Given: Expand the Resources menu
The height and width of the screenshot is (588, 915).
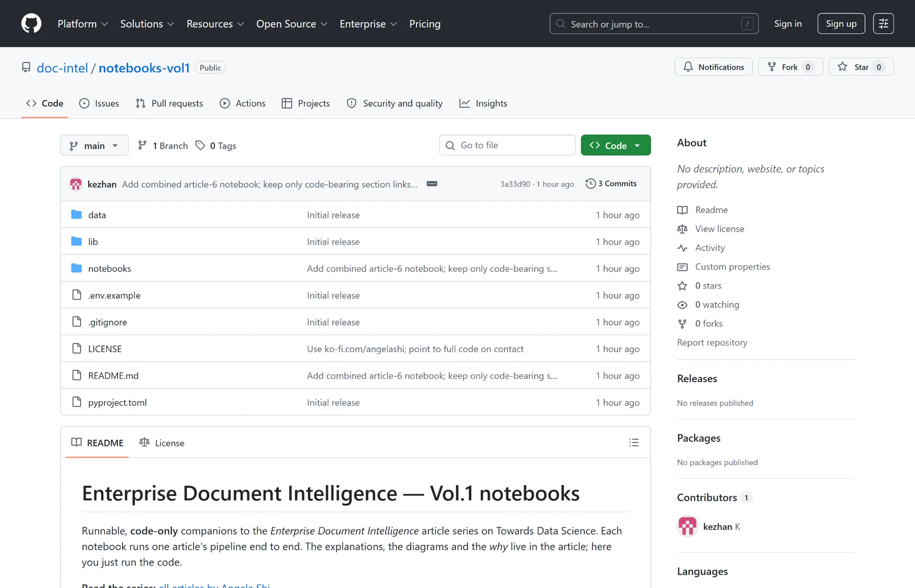Looking at the screenshot, I should coord(215,24).
